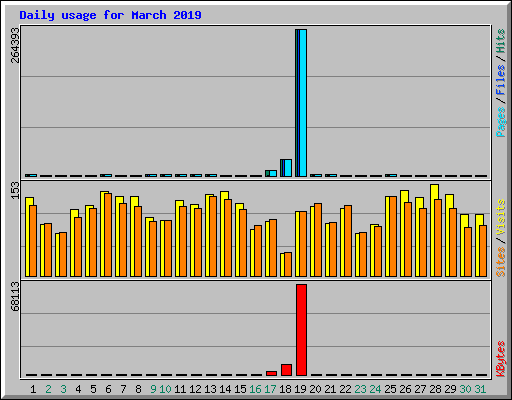The width and height of the screenshot is (512, 400).
Task: Click the day 4 axis label
Action: point(78,389)
